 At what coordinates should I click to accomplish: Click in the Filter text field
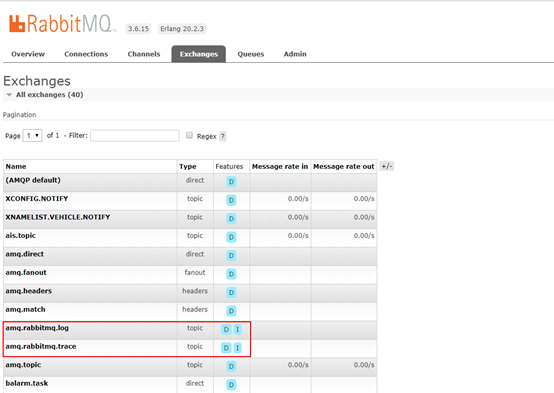tap(135, 135)
